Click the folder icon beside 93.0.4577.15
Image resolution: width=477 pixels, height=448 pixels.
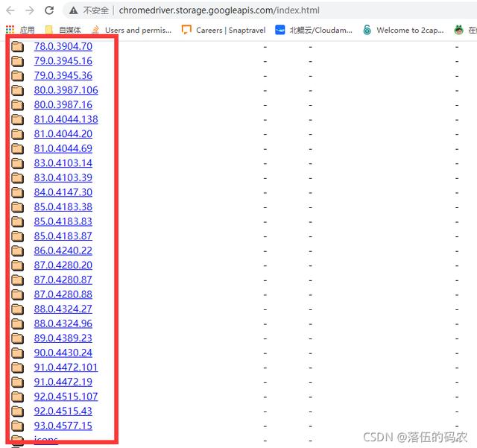pyautogui.click(x=18, y=426)
